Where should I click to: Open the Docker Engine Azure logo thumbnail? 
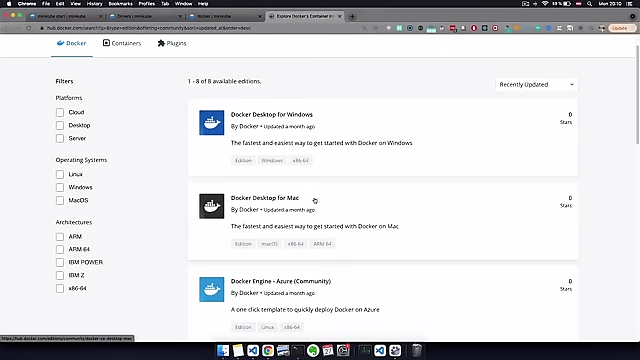211,289
